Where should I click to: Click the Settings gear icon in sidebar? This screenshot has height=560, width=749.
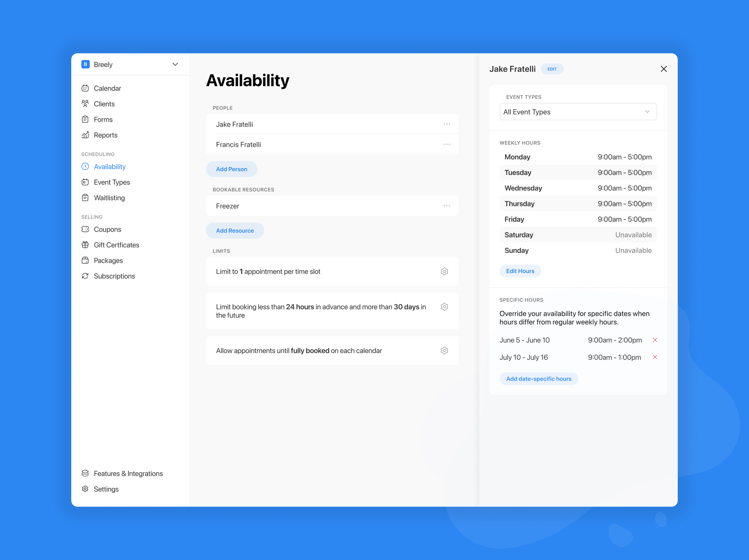click(85, 489)
